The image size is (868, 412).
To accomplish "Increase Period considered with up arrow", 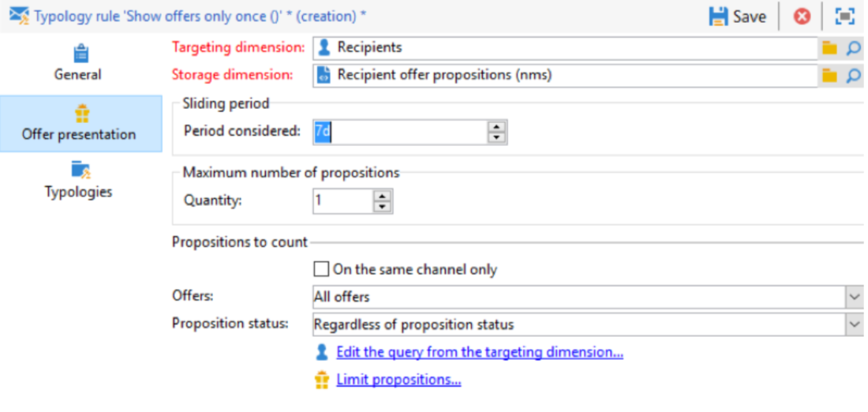I will pos(496,127).
